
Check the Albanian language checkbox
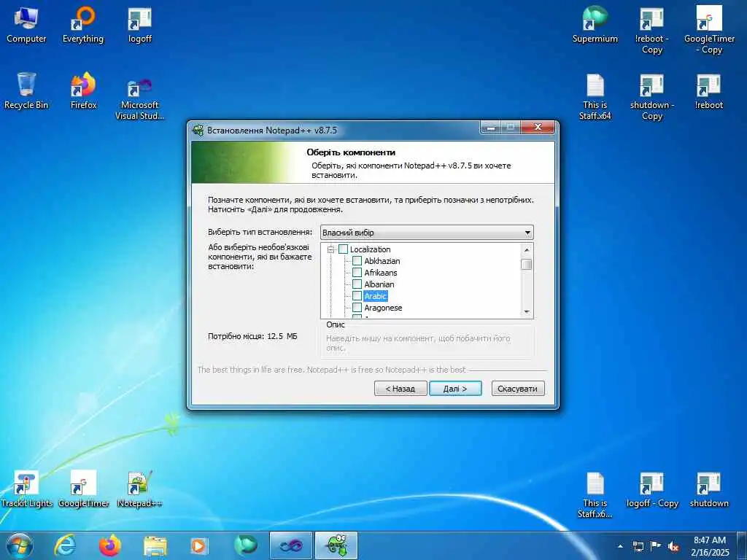pyautogui.click(x=357, y=284)
